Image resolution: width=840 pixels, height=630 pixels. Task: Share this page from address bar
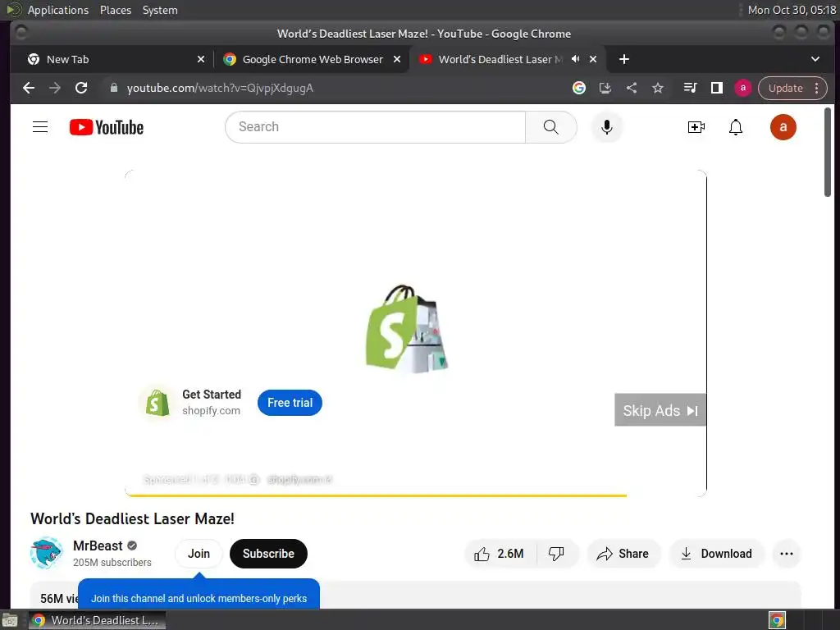632,88
